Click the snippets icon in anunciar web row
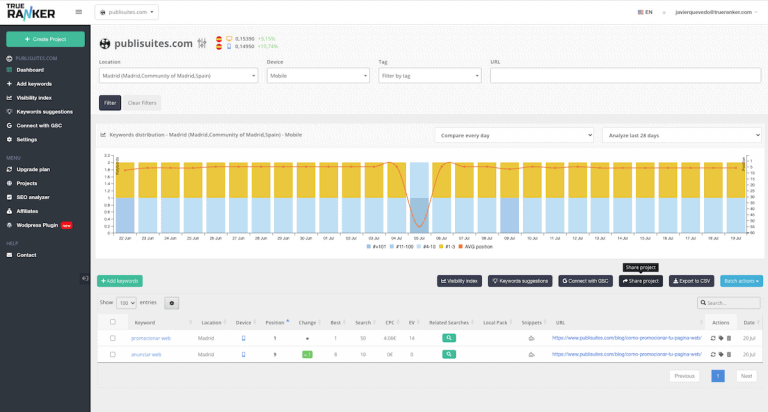This screenshot has width=768, height=412. point(531,354)
